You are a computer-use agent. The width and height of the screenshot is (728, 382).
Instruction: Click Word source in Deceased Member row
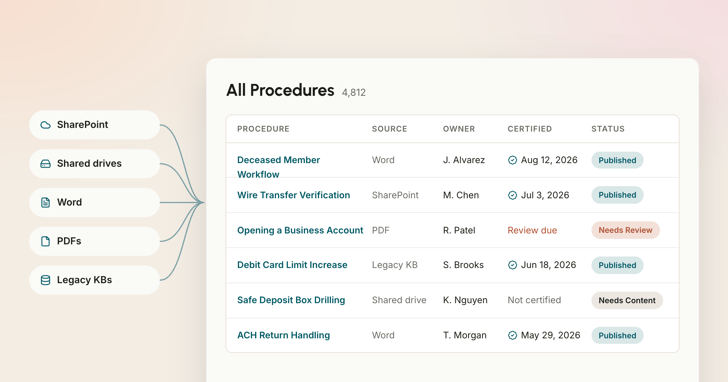pos(383,160)
